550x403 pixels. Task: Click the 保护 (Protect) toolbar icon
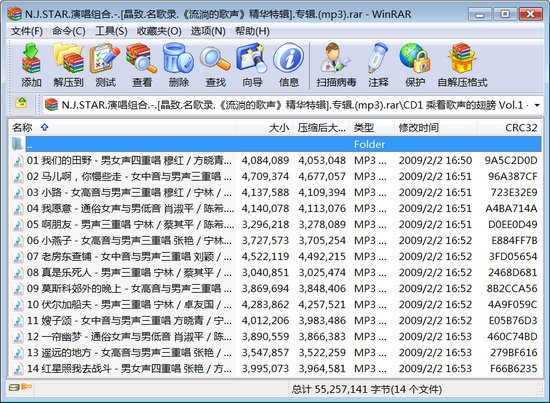point(415,58)
